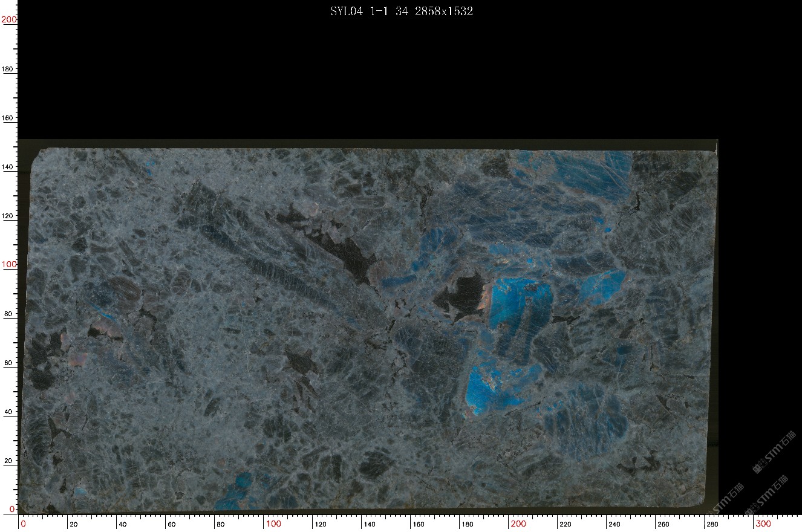
Task: Click the blue patch at the slab's bottom edge
Action: (x=239, y=491)
